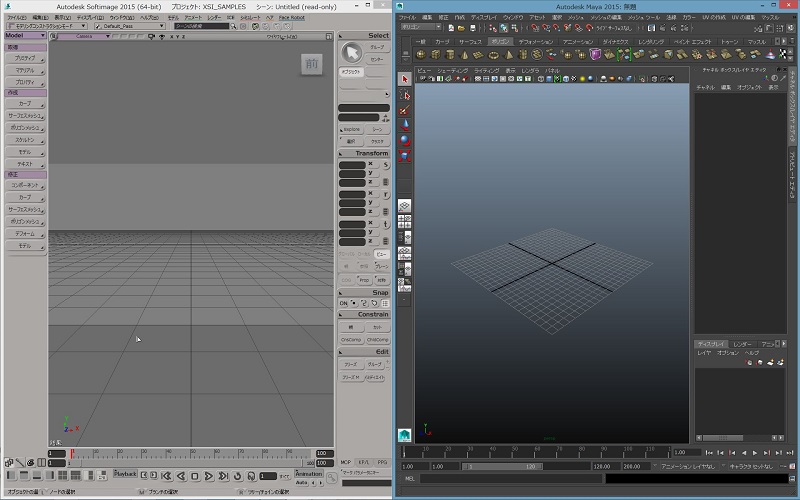Open the construction mode dropdown in Softimage
The image size is (800, 500).
tap(47, 26)
